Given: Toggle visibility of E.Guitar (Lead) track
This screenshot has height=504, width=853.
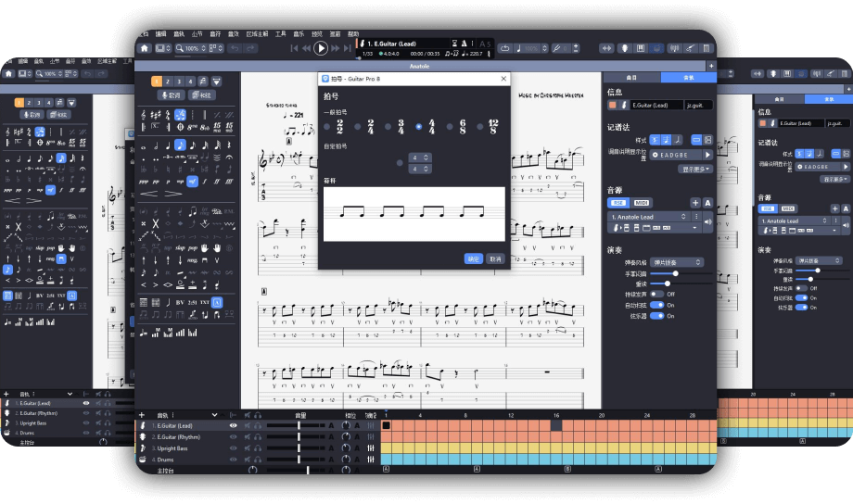Looking at the screenshot, I should click(233, 425).
